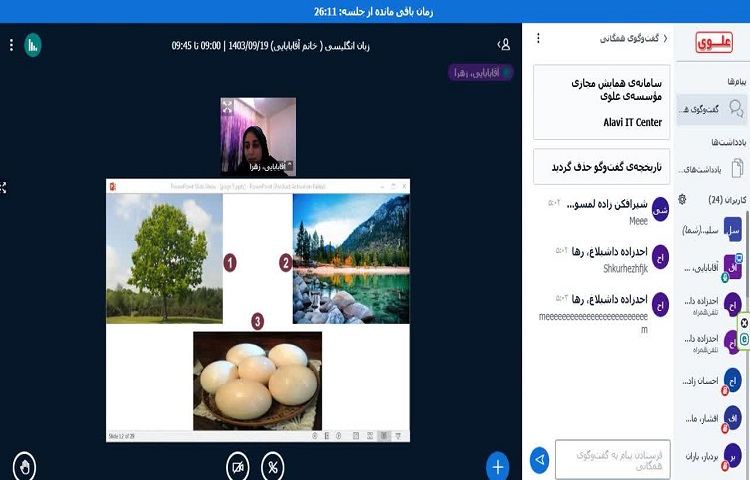Click the presentation fullscreen icon at left edge

[x=3, y=187]
